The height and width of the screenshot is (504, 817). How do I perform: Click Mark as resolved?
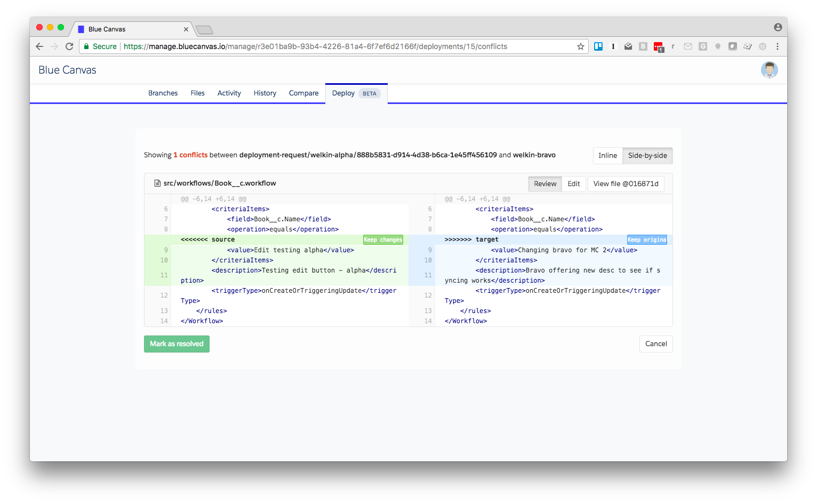(x=177, y=343)
